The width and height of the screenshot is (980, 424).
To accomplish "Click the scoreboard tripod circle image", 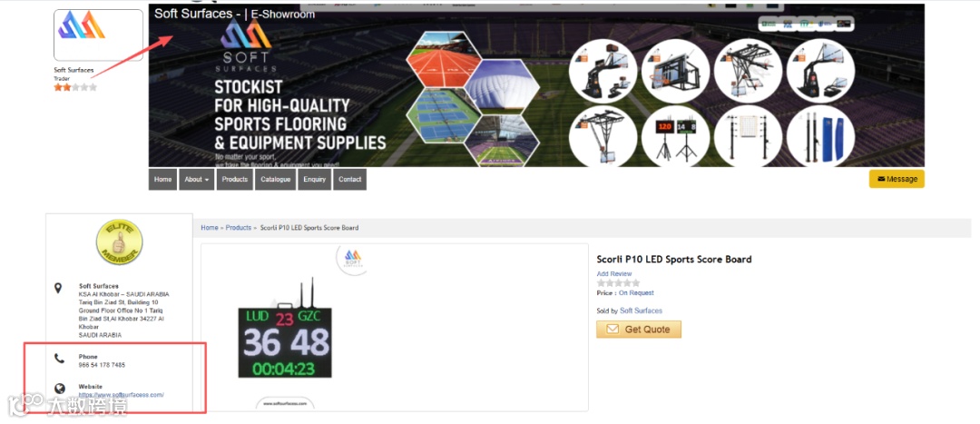I will 675,136.
